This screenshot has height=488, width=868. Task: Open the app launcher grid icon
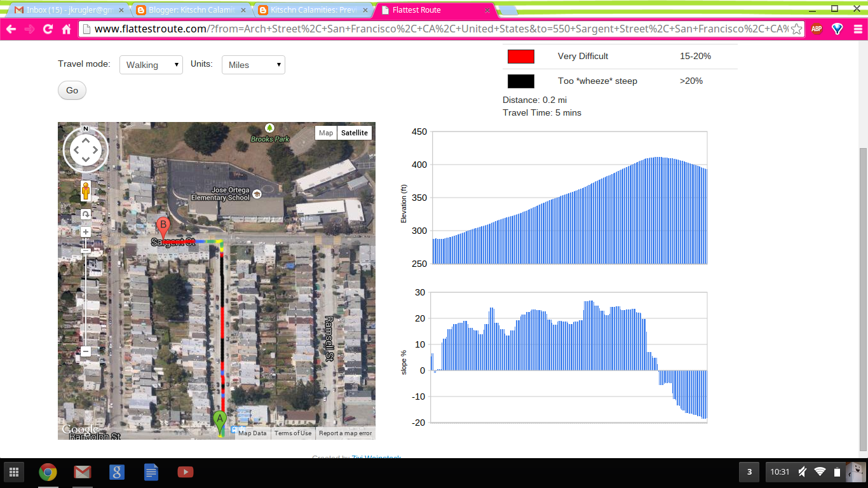point(14,472)
